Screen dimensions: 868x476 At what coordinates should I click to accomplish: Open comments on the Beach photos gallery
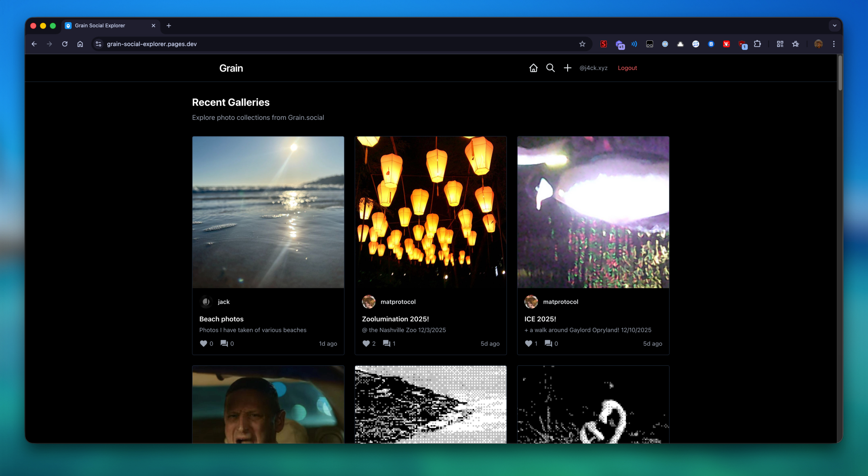click(x=224, y=344)
